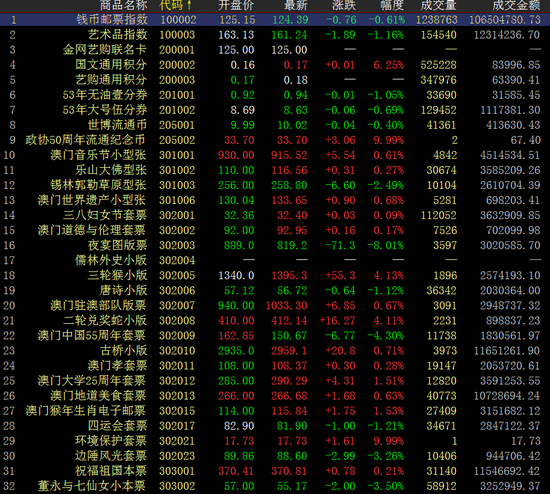Click the 开盘价 column header
This screenshot has height=494, width=550.
236,5
